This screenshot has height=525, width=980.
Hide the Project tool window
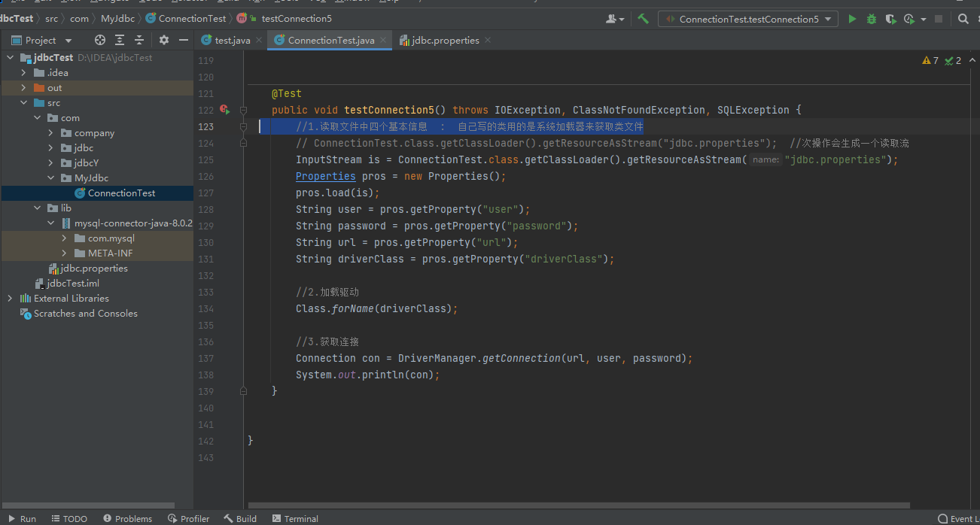(183, 40)
